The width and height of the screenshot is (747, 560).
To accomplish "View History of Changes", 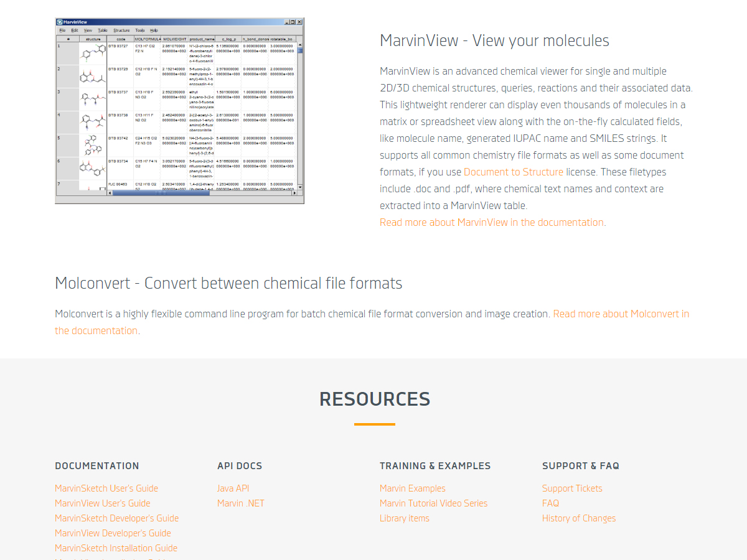I will click(578, 518).
